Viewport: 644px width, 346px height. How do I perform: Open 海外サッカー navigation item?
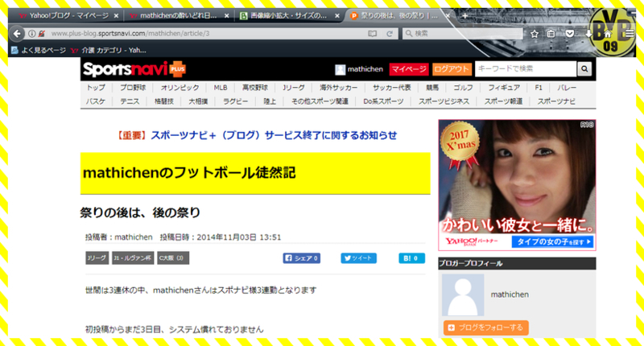click(339, 88)
